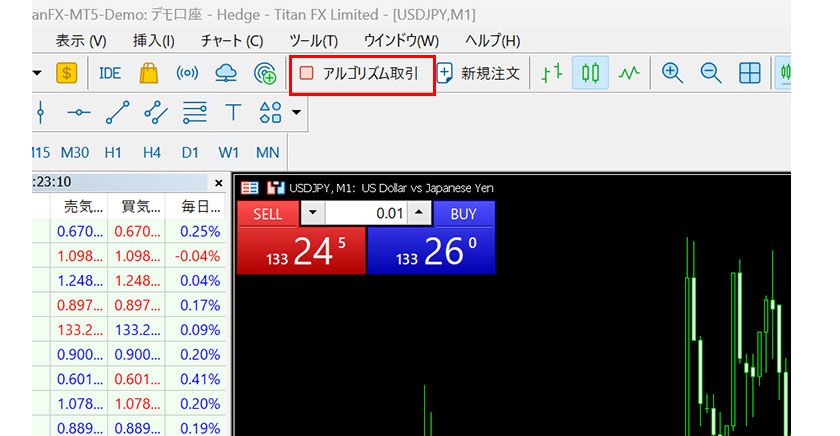Click the dollar sign trade icon
The width and height of the screenshot is (840, 436).
(66, 73)
